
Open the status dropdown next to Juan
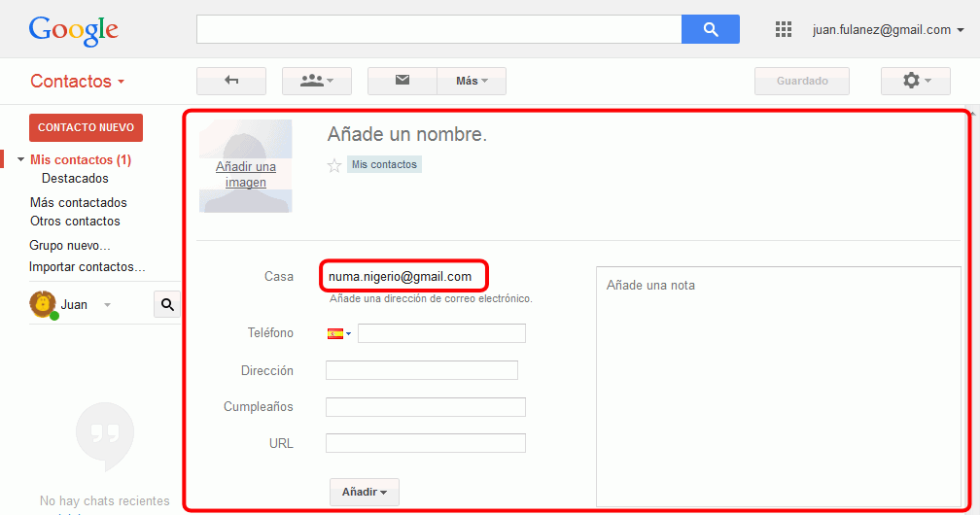[108, 305]
